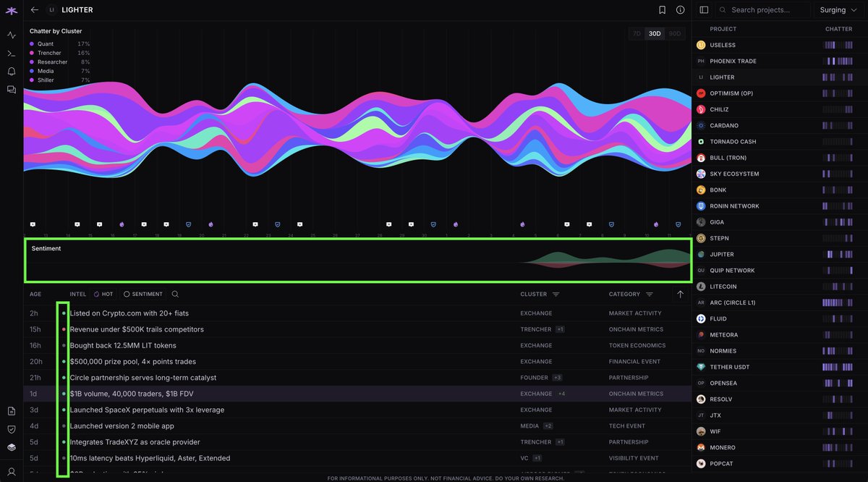Sort by the AGE column header
The width and height of the screenshot is (868, 482).
[35, 295]
